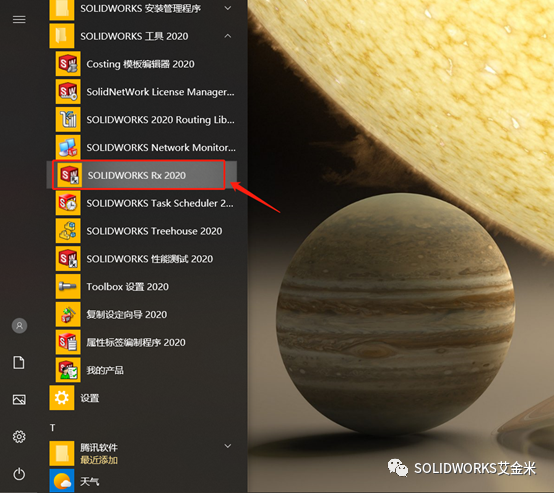Click the Power button in the sidebar
554x493 pixels.
pos(19,474)
